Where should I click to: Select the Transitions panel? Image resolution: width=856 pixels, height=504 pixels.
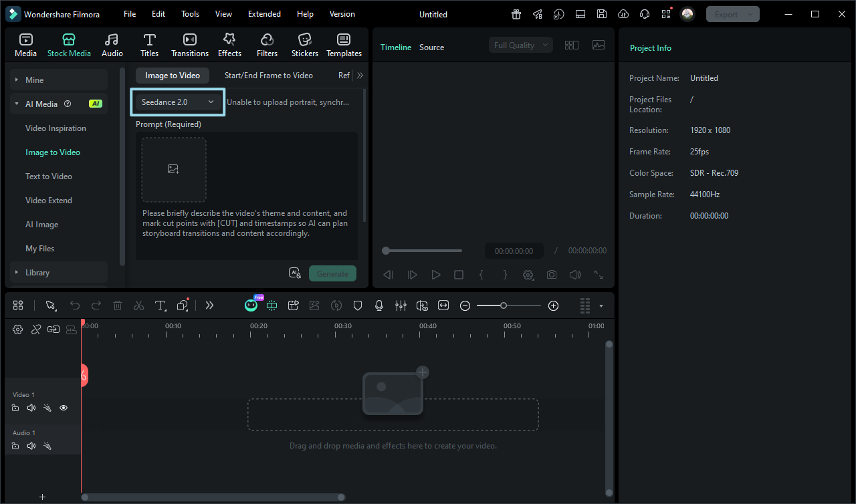coord(189,44)
